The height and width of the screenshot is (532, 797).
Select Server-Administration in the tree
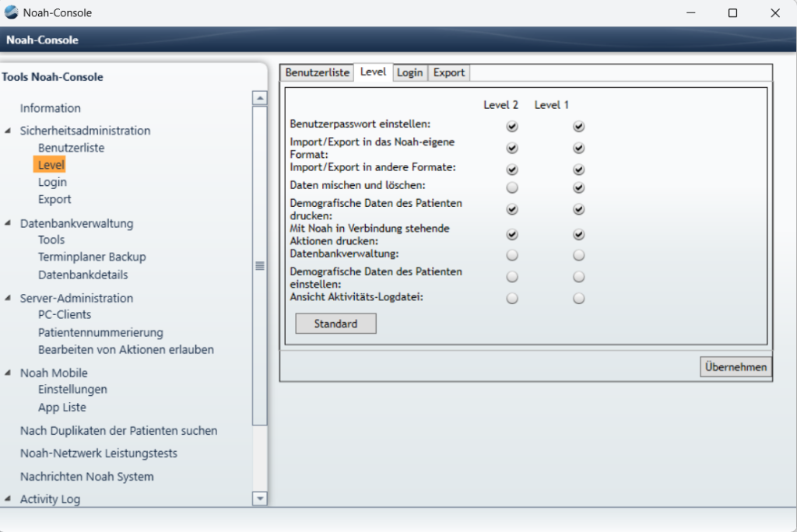(x=76, y=298)
